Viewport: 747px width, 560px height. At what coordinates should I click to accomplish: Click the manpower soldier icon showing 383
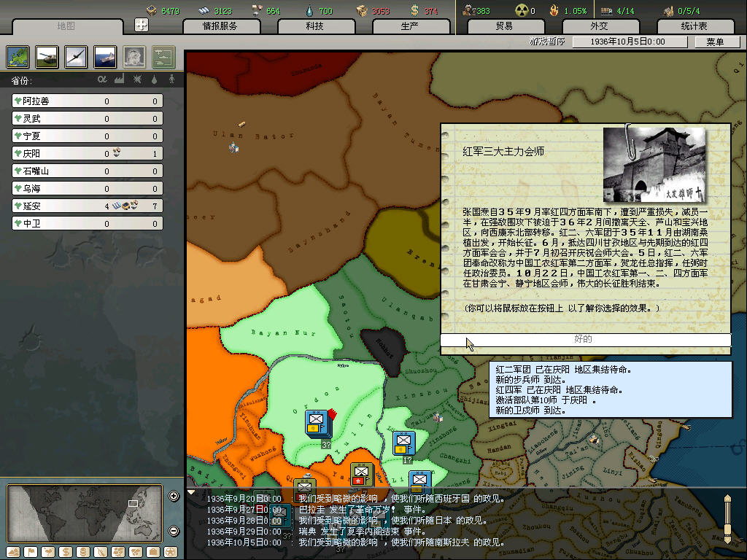468,10
